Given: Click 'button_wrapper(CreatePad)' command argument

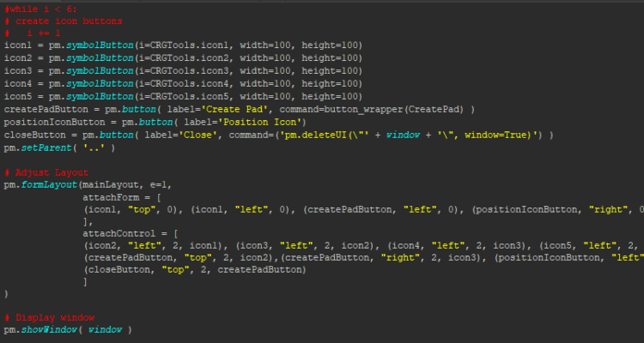Looking at the screenshot, I should click(394, 109).
